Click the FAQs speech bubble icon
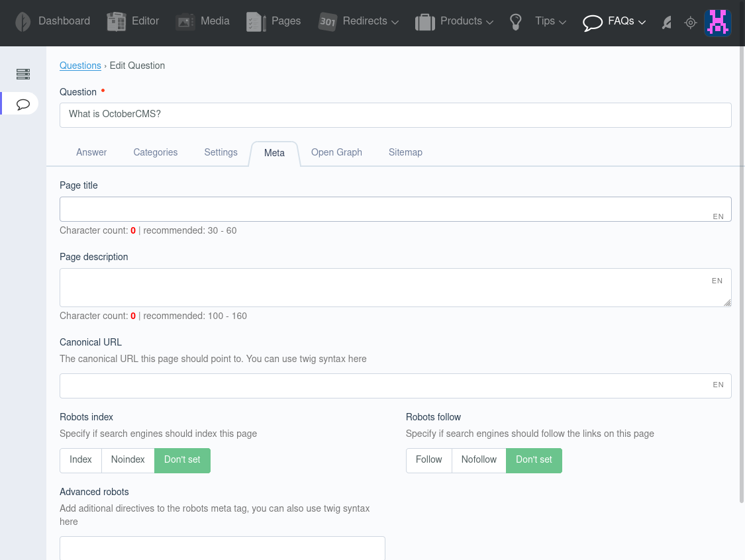This screenshot has width=745, height=560. [593, 23]
